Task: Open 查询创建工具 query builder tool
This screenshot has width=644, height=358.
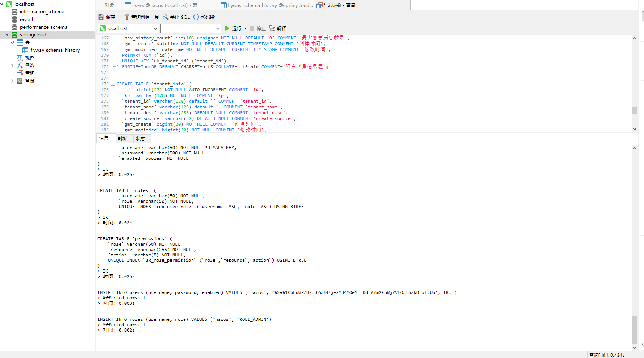Action: click(141, 17)
